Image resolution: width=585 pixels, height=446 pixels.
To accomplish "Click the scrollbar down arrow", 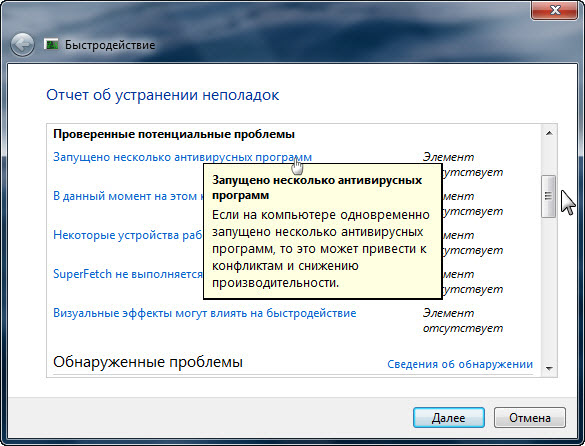I will 549,368.
